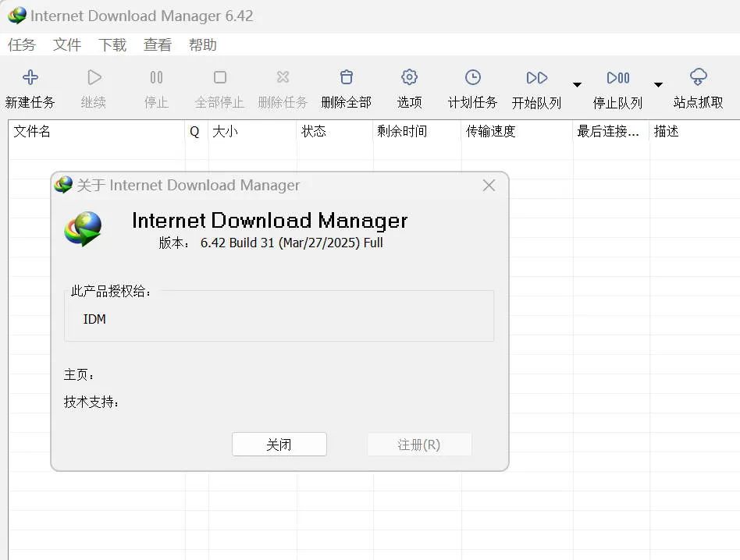Expand the 开始队列 dropdown arrow

[x=577, y=85]
